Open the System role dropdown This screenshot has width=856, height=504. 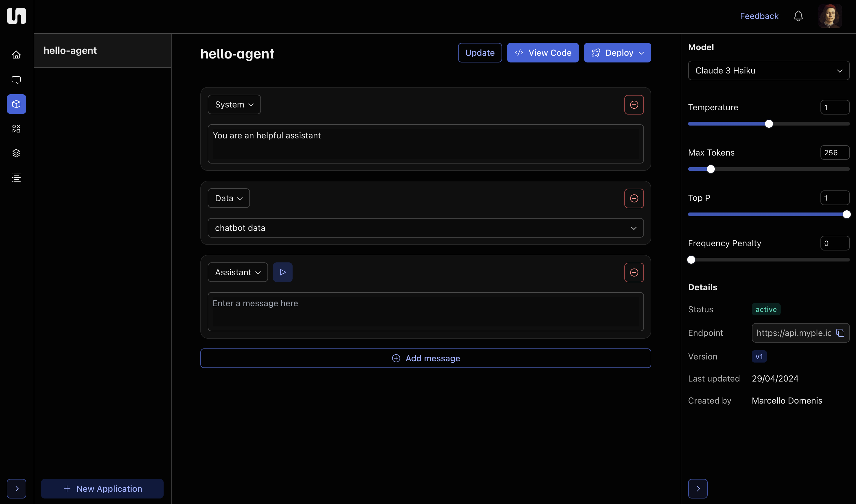[234, 105]
